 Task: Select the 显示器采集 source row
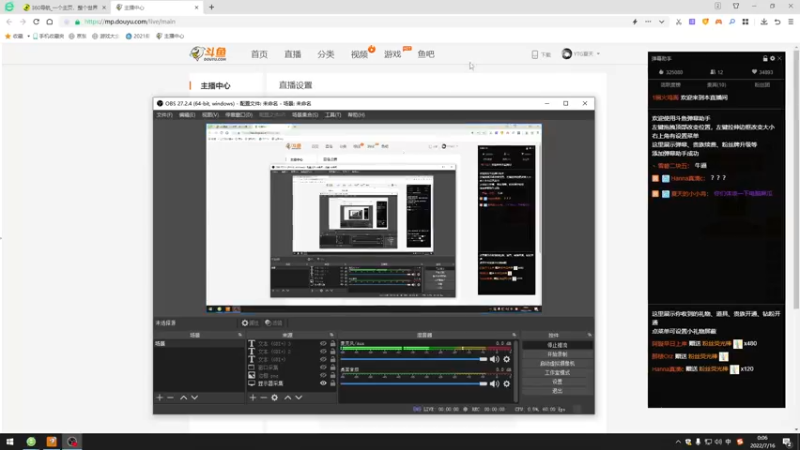[290, 383]
